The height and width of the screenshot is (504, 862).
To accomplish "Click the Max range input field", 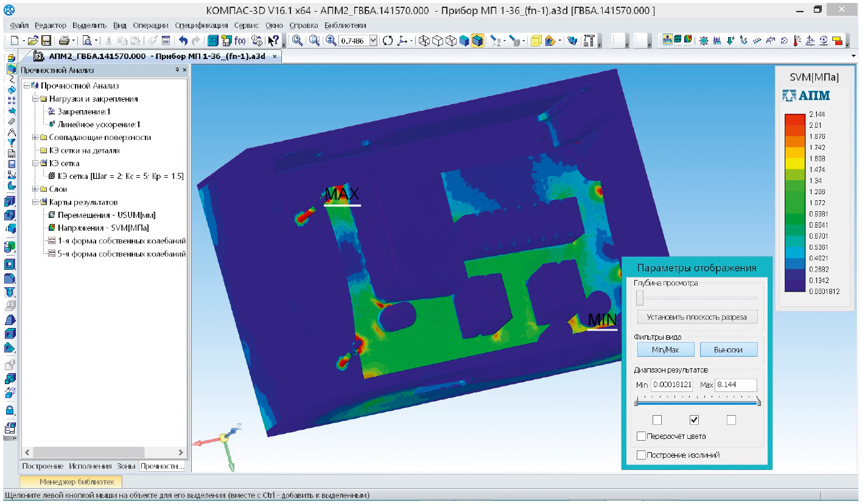I will point(735,385).
